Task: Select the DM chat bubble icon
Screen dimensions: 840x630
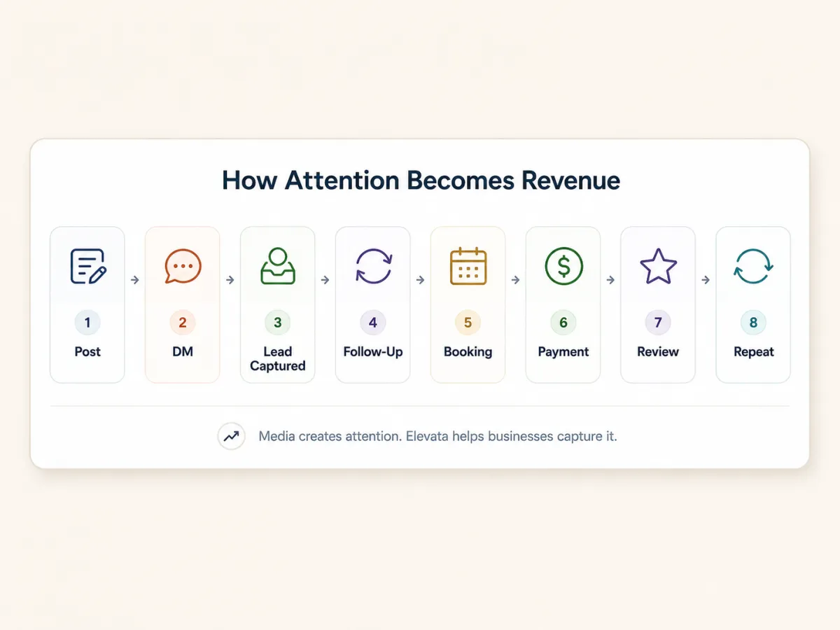Action: (183, 267)
